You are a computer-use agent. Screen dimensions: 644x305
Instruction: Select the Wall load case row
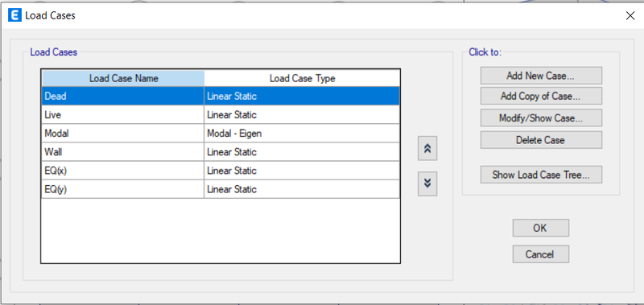pos(221,152)
